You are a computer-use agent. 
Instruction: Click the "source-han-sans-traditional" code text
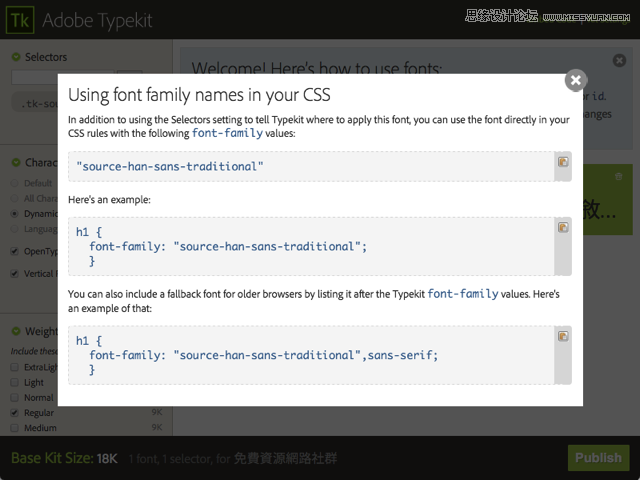pyautogui.click(x=170, y=167)
